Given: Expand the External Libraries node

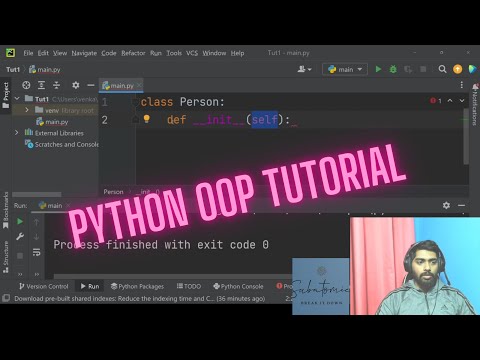Looking at the screenshot, I should point(17,133).
